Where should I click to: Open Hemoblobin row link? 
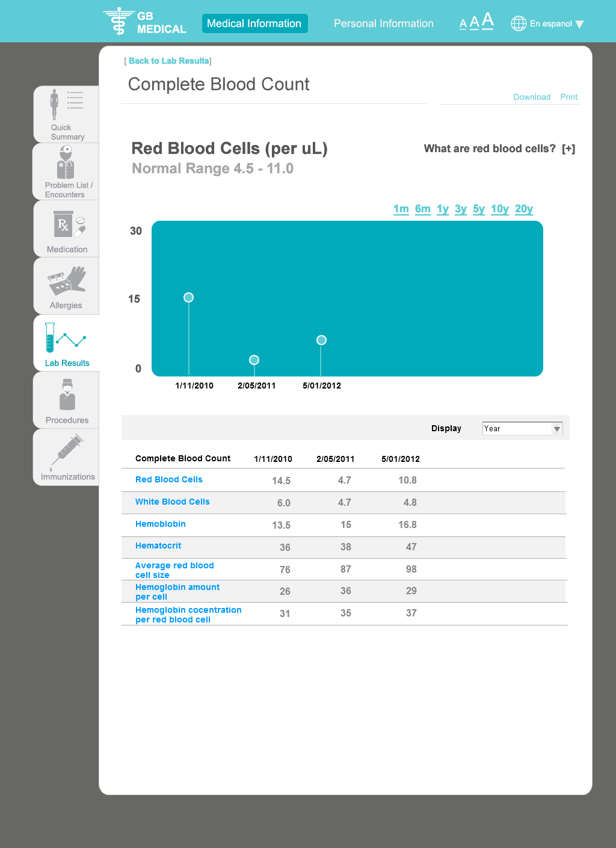pyautogui.click(x=161, y=524)
